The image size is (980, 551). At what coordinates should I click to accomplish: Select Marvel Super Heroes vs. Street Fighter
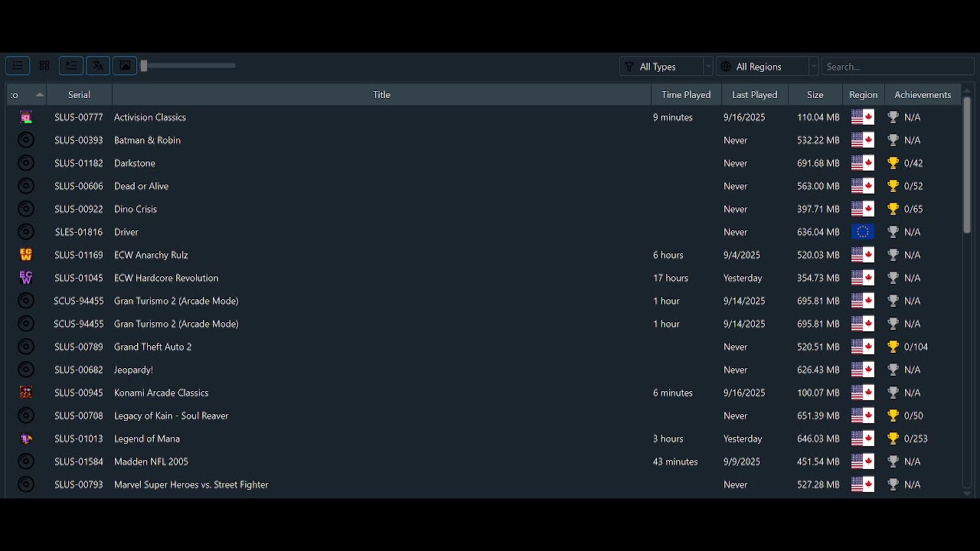[191, 484]
